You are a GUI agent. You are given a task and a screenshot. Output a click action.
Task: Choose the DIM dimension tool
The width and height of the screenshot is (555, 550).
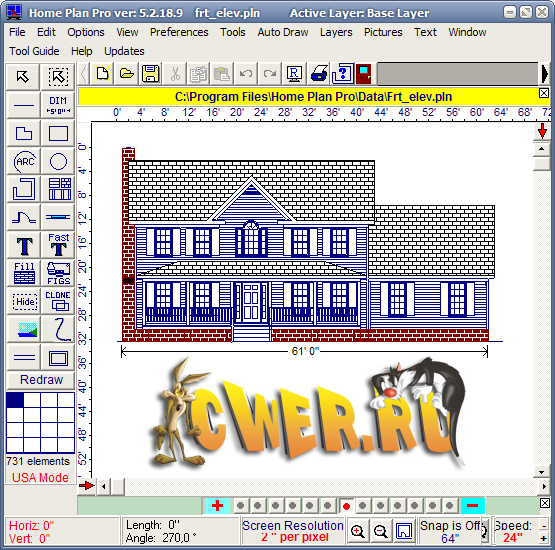pos(58,105)
